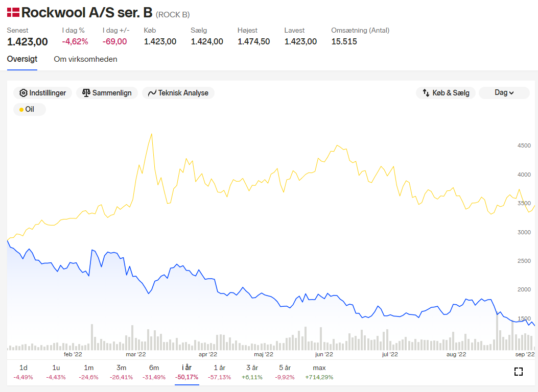
Task: Select the 6m time range
Action: [154, 372]
